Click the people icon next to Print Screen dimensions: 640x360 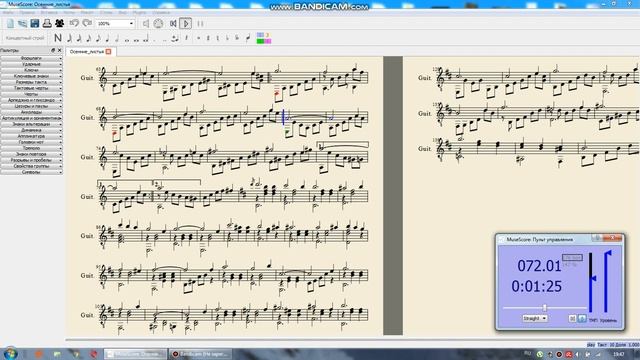(x=60, y=24)
